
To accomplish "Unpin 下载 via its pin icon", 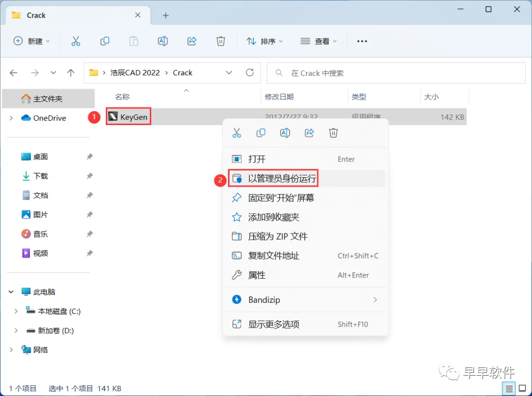I will click(x=89, y=176).
